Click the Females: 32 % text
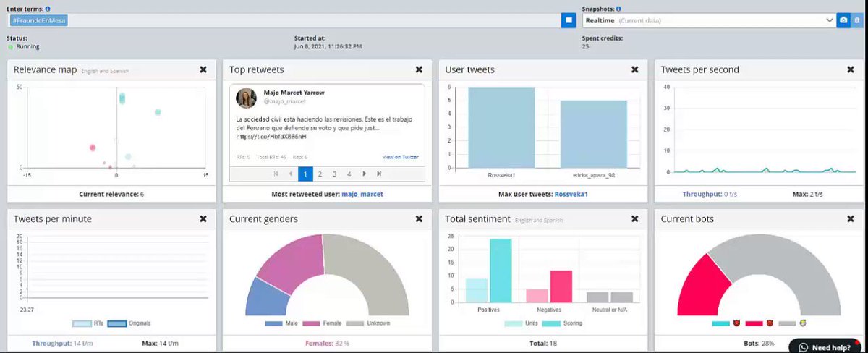Image resolution: width=868 pixels, height=353 pixels. [x=326, y=343]
